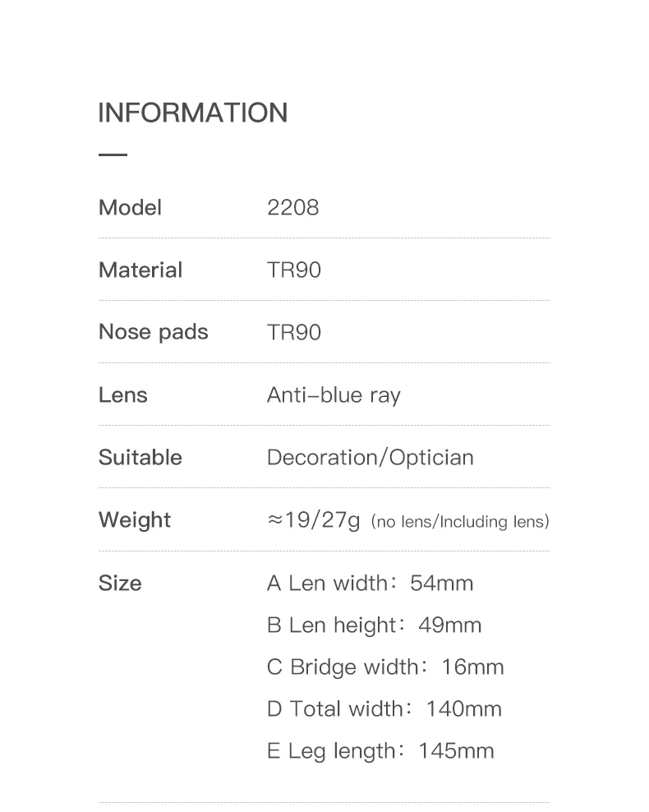Click the Model label
This screenshot has width=649, height=812.
[x=130, y=208]
